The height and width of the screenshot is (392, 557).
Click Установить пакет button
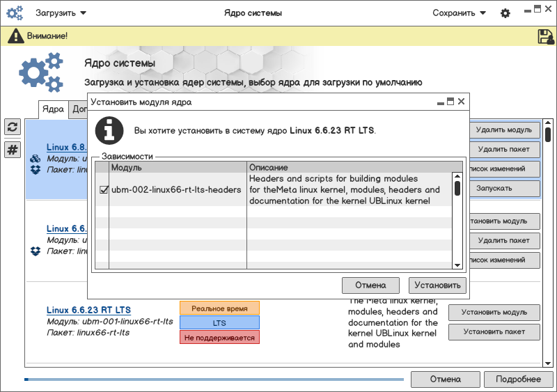[494, 332]
